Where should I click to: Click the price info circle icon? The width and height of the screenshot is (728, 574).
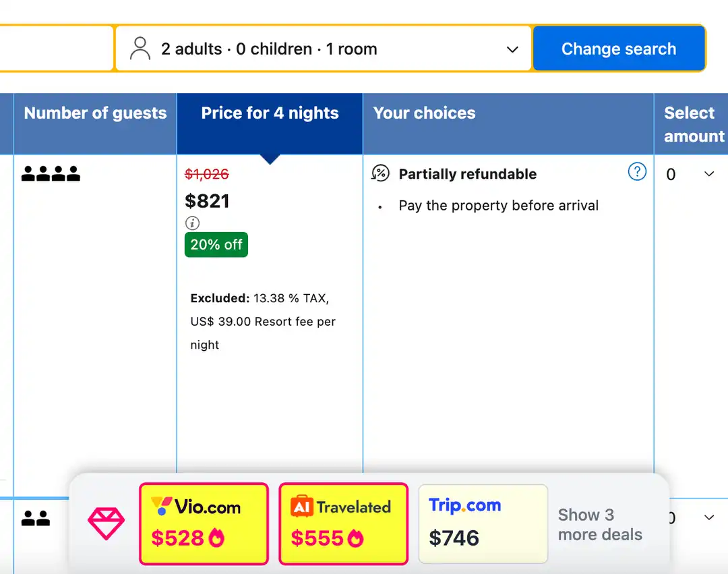(x=192, y=223)
